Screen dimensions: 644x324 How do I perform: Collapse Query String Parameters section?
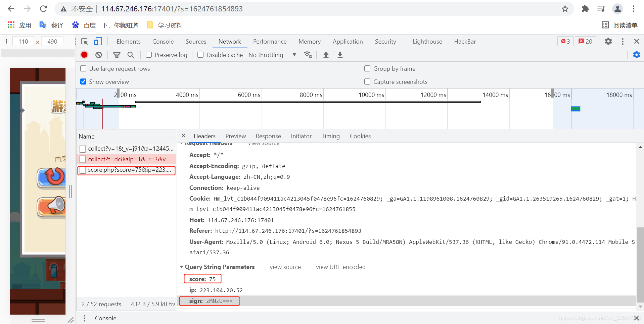(182, 267)
